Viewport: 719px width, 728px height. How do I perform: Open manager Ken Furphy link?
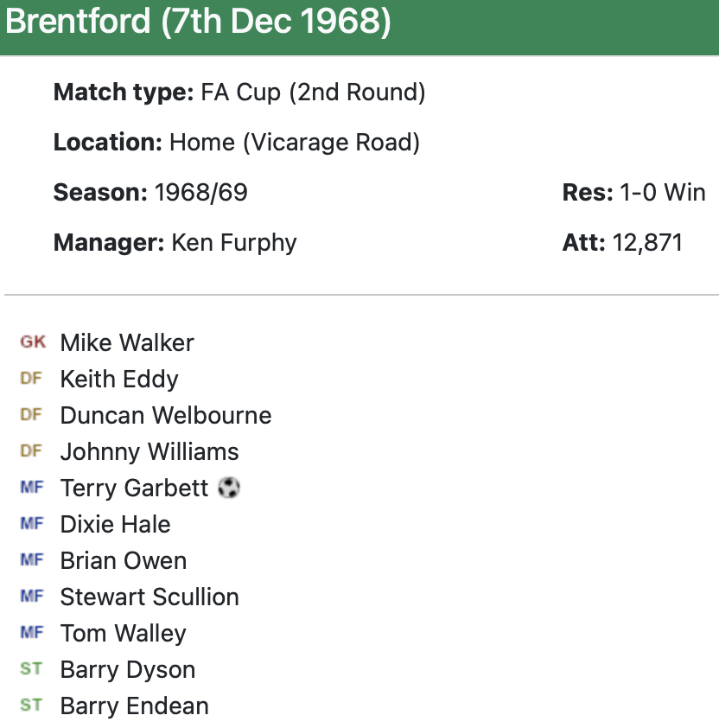[x=234, y=242]
